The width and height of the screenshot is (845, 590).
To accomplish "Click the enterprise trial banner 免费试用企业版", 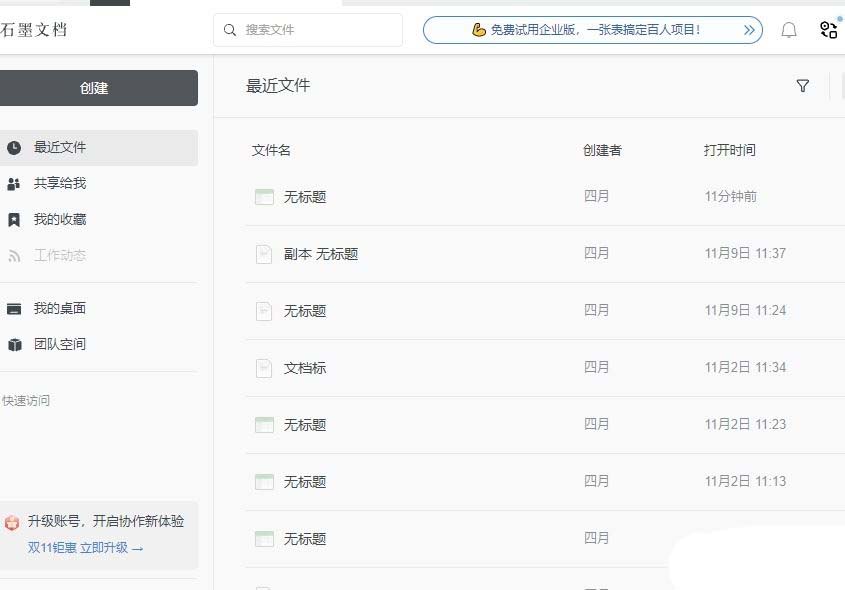I will point(593,30).
